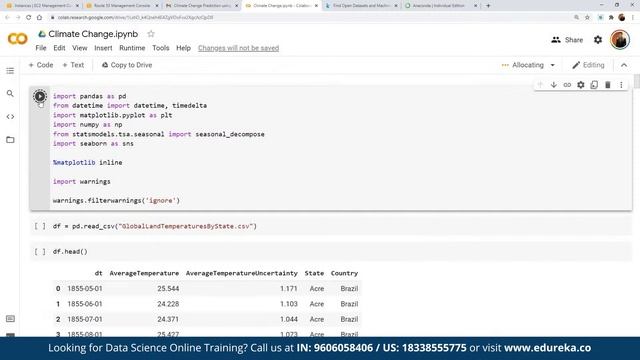The image size is (640, 360).
Task: Go to the Colab logo home
Action: [18, 39]
